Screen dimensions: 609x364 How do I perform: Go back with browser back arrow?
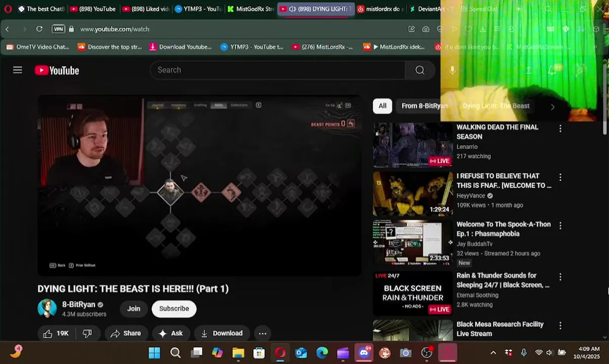7,29
